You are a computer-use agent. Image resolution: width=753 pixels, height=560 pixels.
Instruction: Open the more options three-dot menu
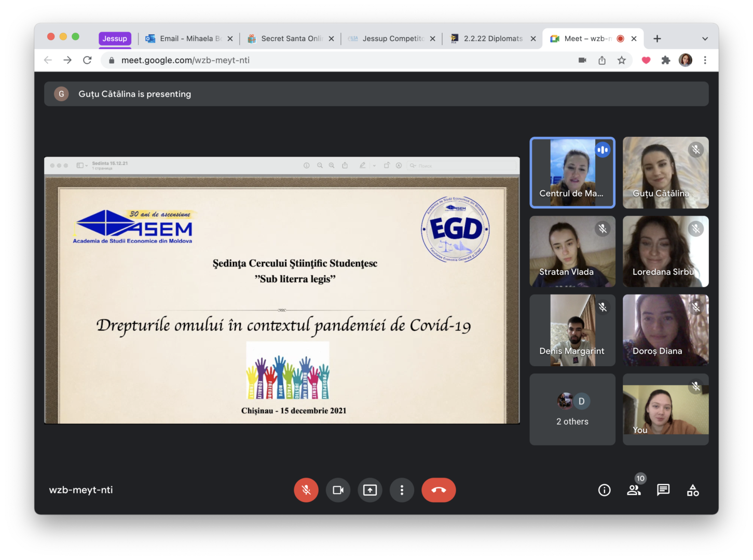coord(402,490)
